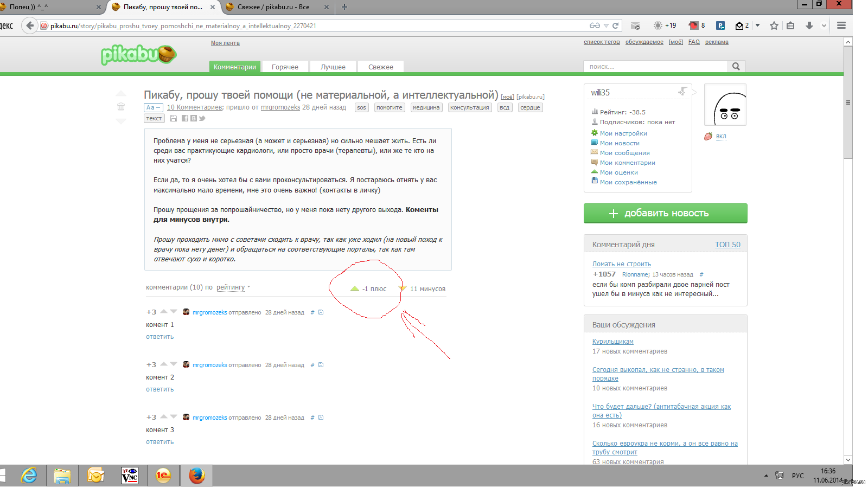Image resolution: width=868 pixels, height=488 pixels.
Task: Open the mail envelope icon showing 2
Action: pos(742,25)
